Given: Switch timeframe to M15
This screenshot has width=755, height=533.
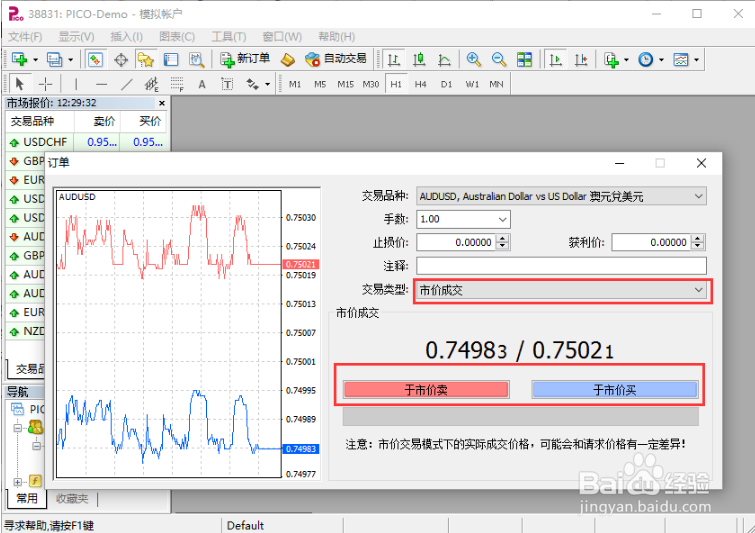Looking at the screenshot, I should (x=345, y=84).
